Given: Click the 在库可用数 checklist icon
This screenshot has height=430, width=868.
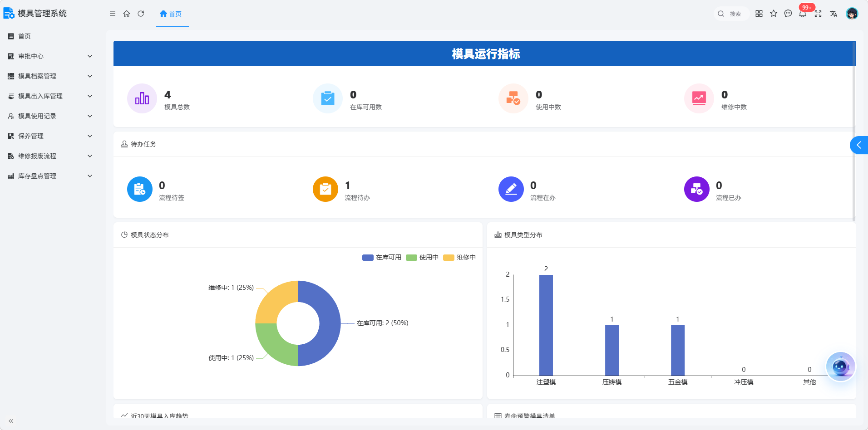Looking at the screenshot, I should pos(328,98).
